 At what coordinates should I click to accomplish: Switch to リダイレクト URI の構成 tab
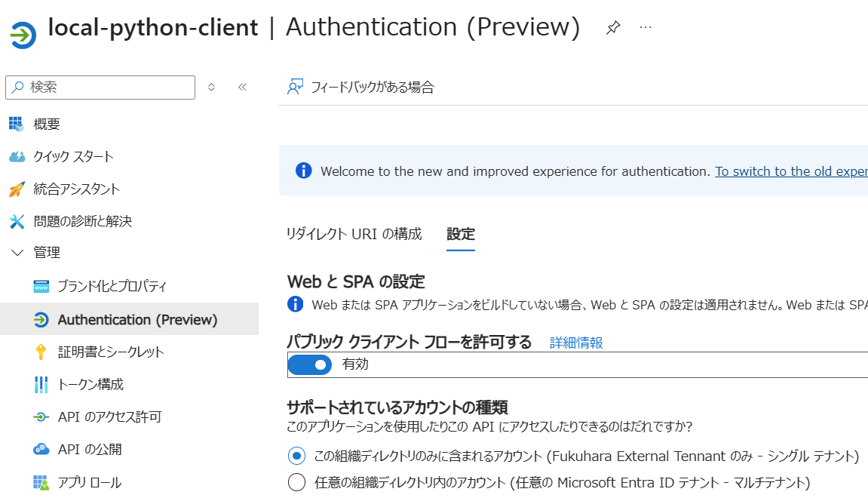pos(354,234)
